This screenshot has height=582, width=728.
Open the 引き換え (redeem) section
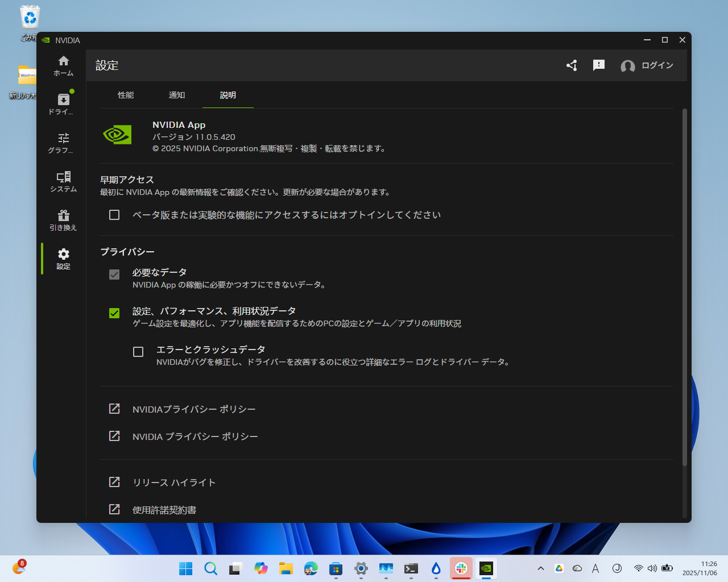(x=63, y=219)
